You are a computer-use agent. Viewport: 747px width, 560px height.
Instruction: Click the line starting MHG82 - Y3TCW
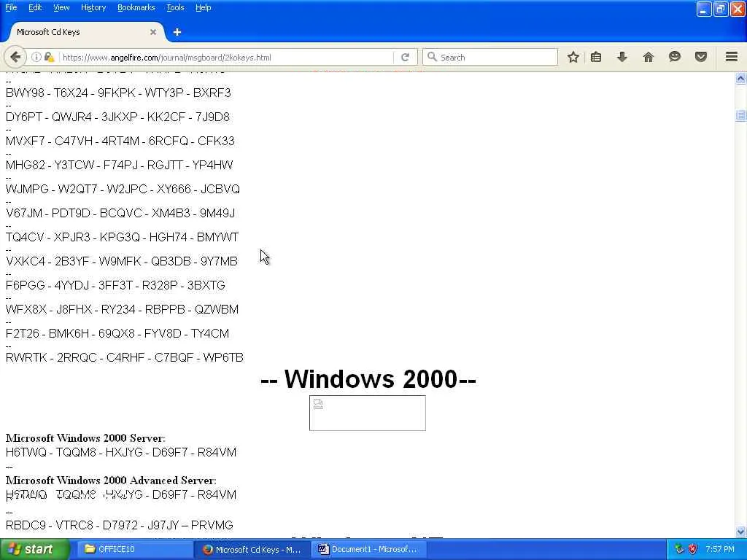pos(119,165)
